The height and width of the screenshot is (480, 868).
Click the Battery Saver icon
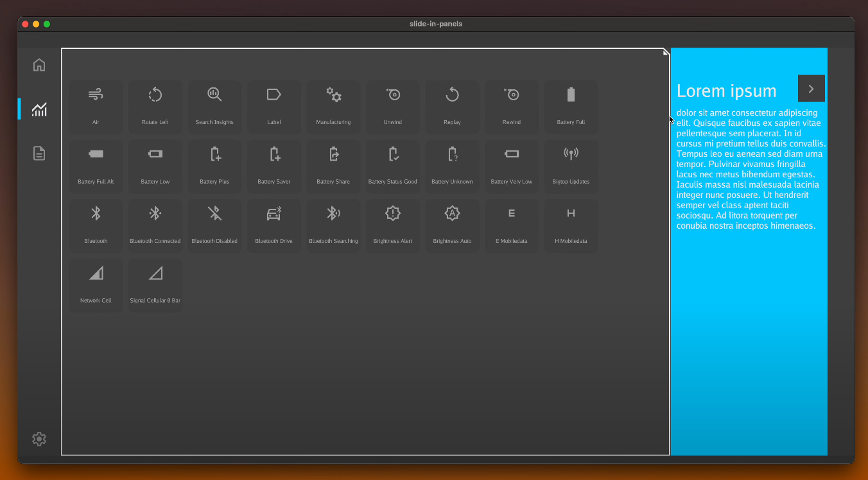tap(274, 154)
